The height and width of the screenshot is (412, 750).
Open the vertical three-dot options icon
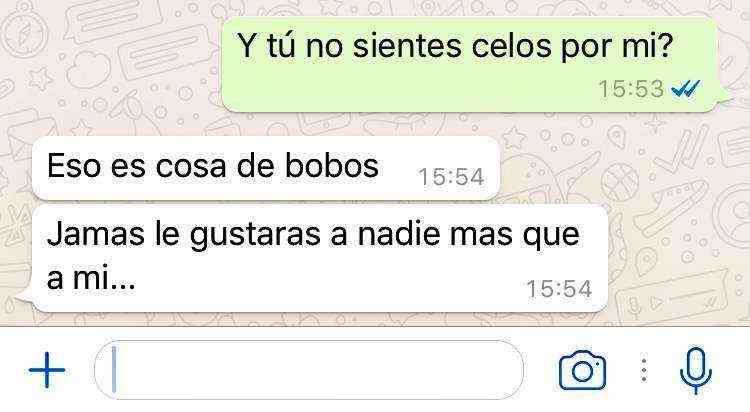pyautogui.click(x=644, y=370)
